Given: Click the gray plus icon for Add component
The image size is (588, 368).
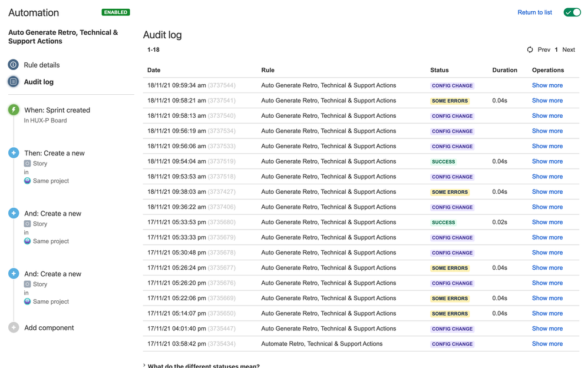Looking at the screenshot, I should pos(14,327).
